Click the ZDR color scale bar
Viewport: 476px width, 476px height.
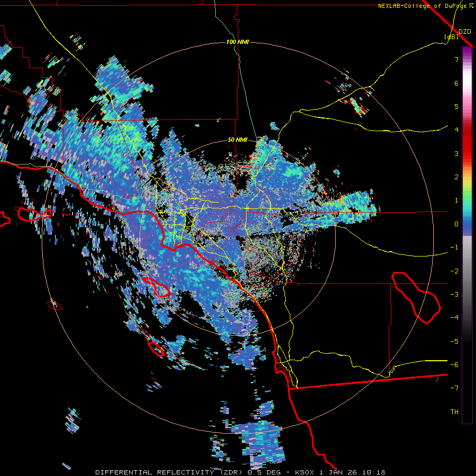[x=467, y=235]
